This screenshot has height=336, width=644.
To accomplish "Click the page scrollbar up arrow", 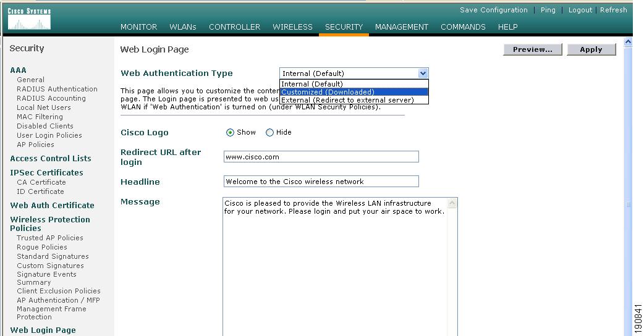I will point(628,42).
